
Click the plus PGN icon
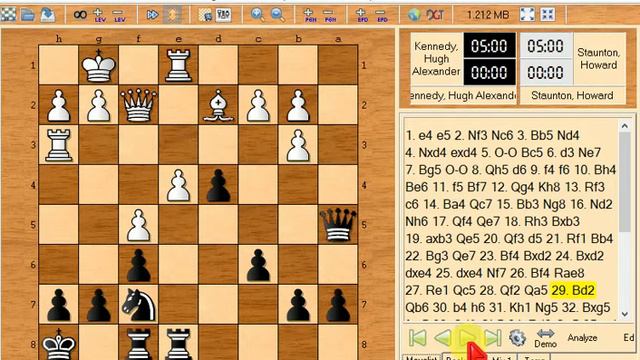pyautogui.click(x=310, y=15)
